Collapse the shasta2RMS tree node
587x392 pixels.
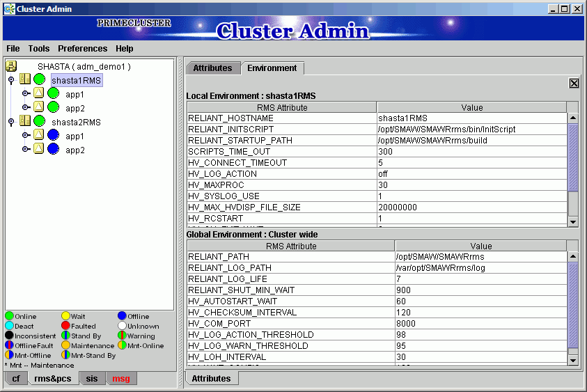point(11,122)
